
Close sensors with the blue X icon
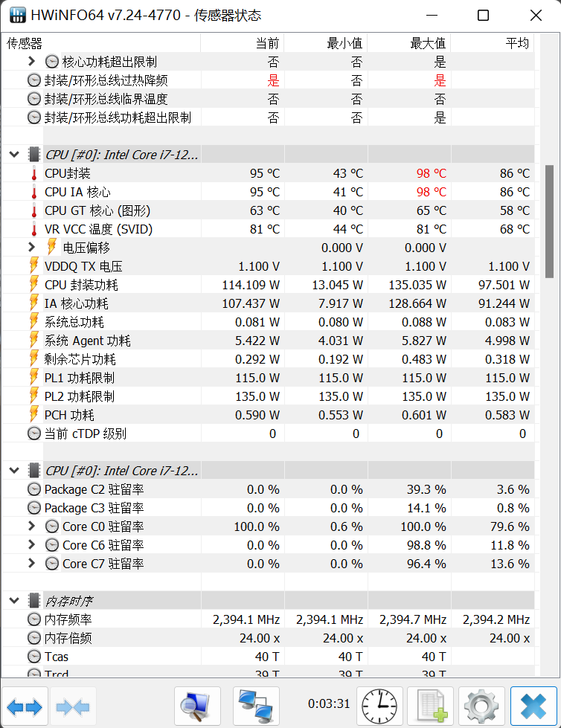[x=533, y=707]
